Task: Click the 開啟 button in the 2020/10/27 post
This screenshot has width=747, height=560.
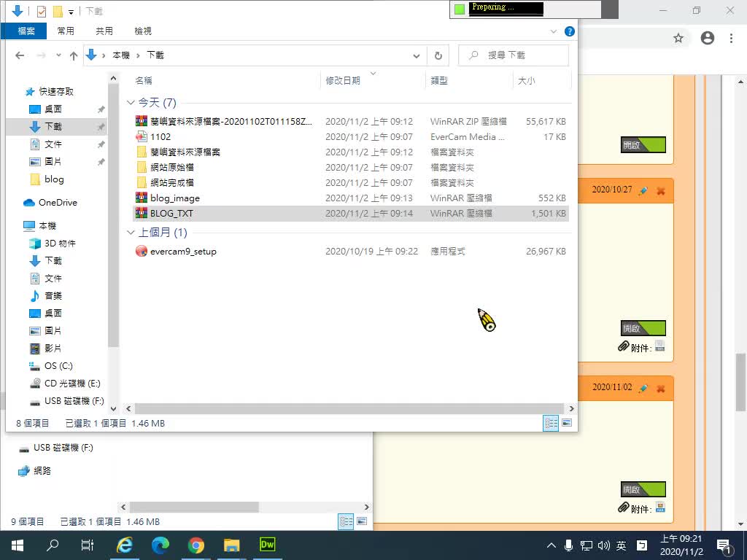Action: [643, 328]
